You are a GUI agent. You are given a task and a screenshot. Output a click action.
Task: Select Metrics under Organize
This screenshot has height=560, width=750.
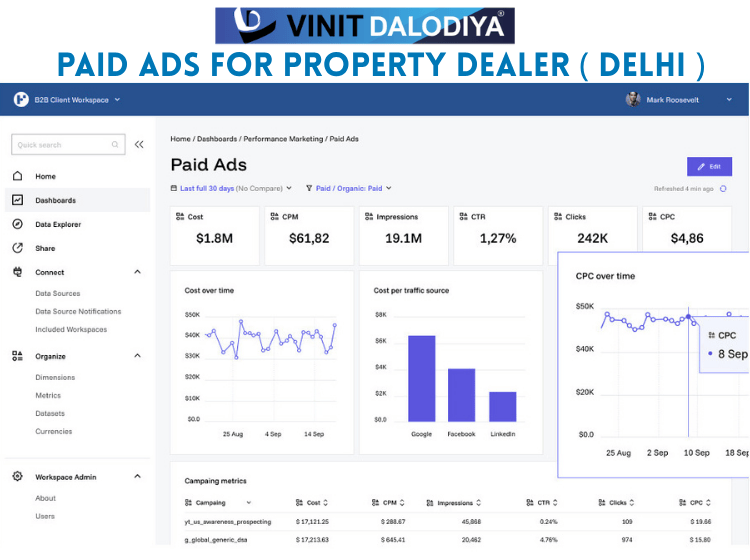48,396
